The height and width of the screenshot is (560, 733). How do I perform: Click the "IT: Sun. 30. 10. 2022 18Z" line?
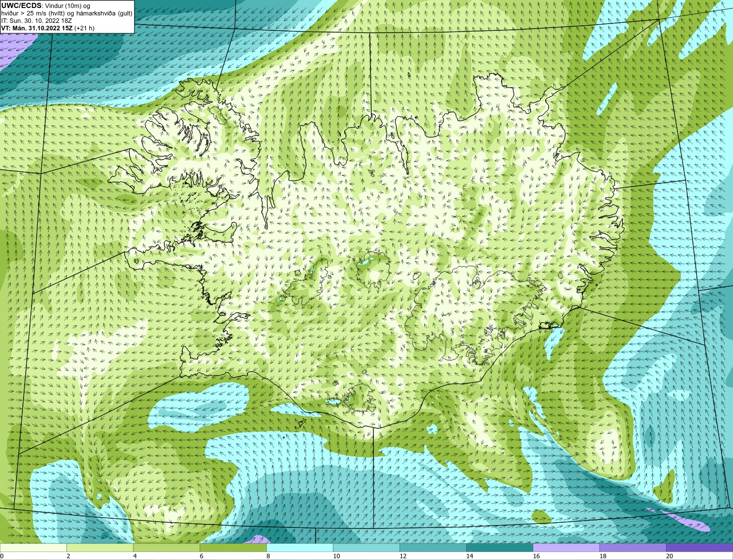pos(37,21)
